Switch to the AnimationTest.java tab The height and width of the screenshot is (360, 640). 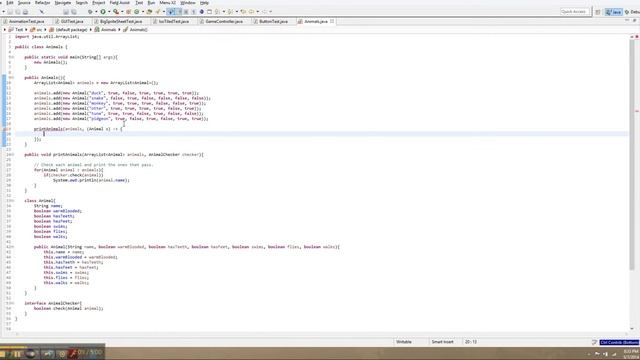coord(27,21)
